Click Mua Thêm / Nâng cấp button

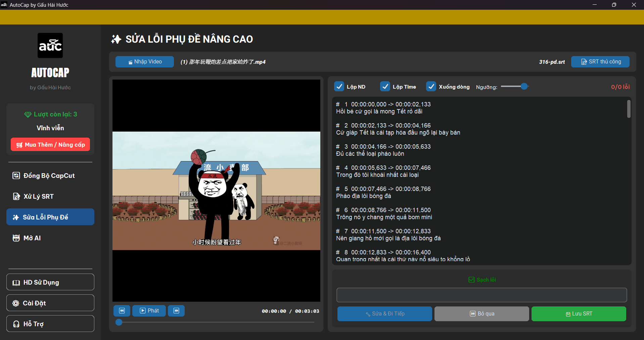50,145
